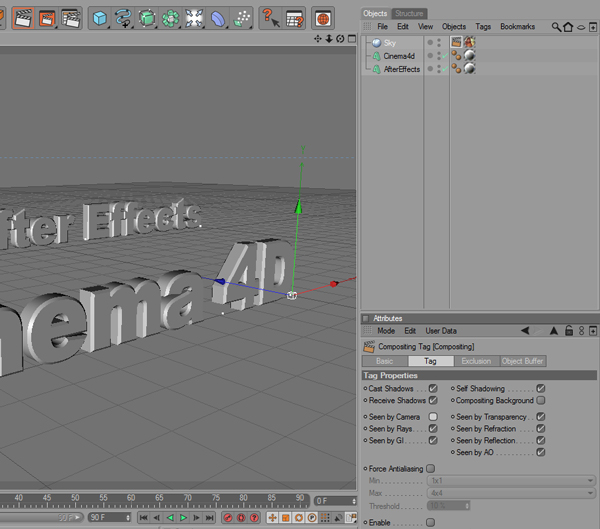The image size is (600, 529).
Task: Open the Basic tab
Action: (385, 361)
